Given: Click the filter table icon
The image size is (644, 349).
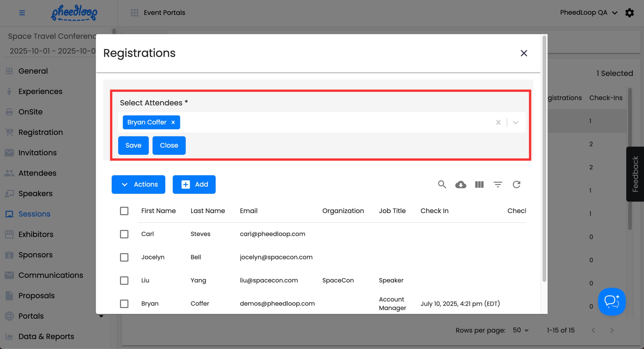Looking at the screenshot, I should (498, 184).
